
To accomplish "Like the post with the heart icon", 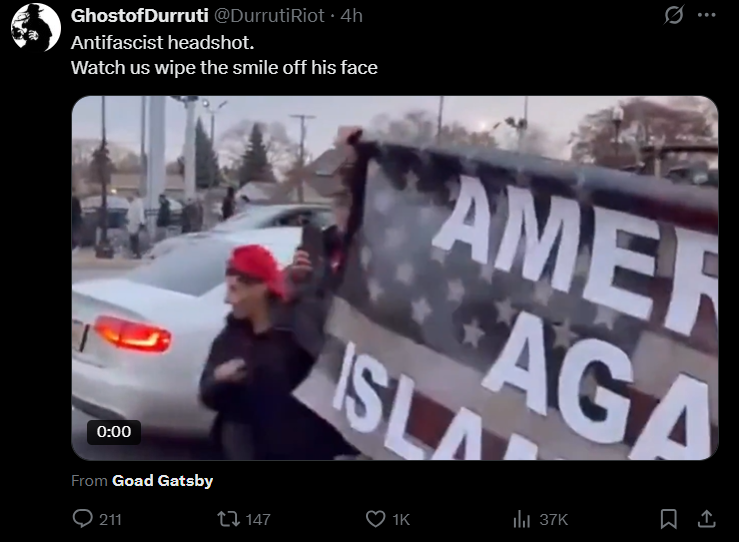I will pos(376,519).
